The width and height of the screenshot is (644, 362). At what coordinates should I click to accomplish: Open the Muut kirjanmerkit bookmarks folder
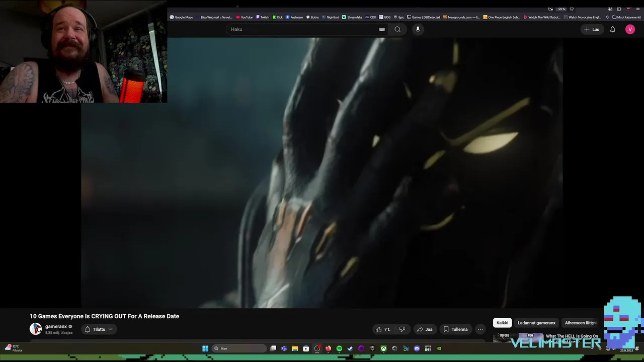tap(626, 17)
